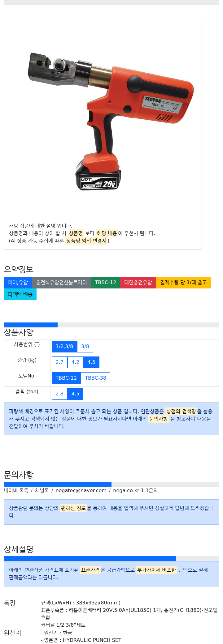Image resolution: width=223 pixels, height=644 pixels.
Task: Choose the TBBC-12 model option
Action: 66,378
